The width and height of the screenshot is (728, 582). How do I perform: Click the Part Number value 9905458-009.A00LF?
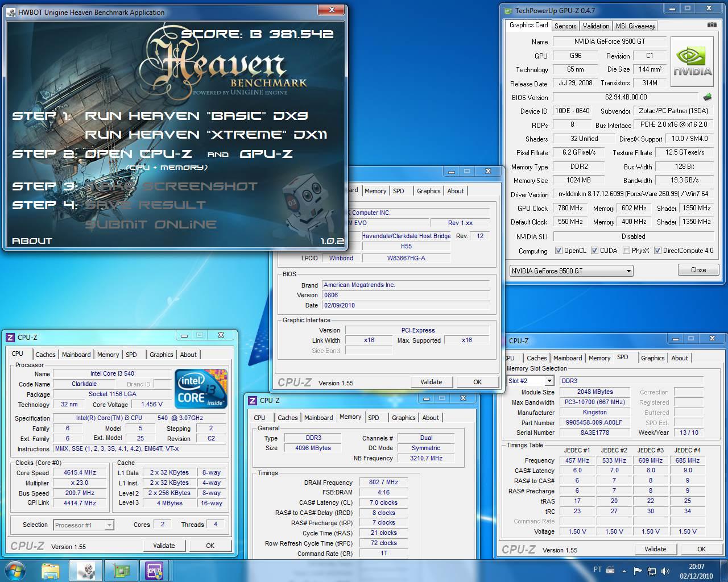tap(594, 422)
